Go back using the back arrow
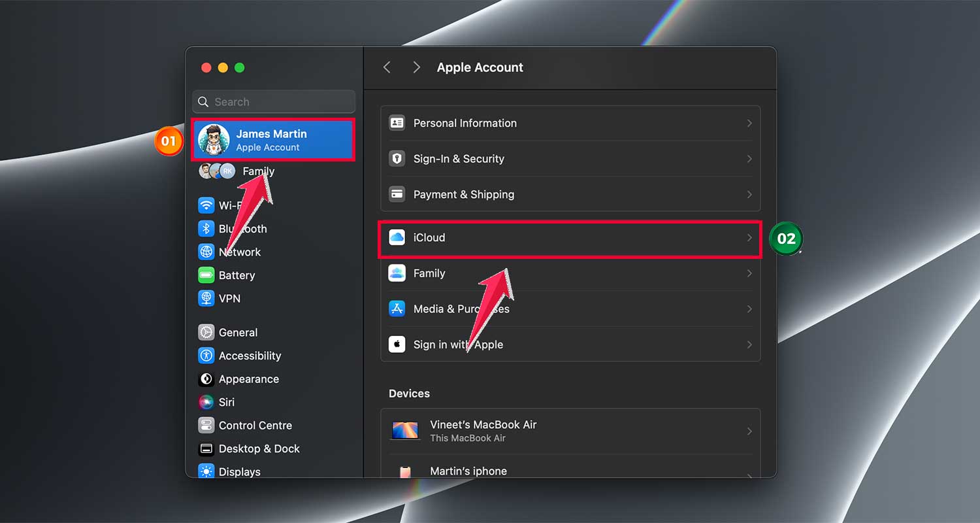 387,67
